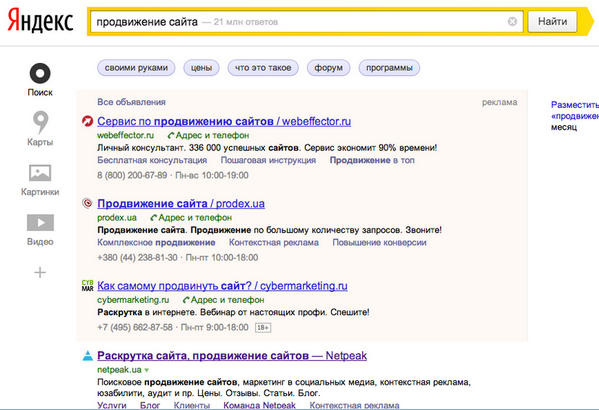
Task: Click the "Все объявления" link
Action: (131, 102)
